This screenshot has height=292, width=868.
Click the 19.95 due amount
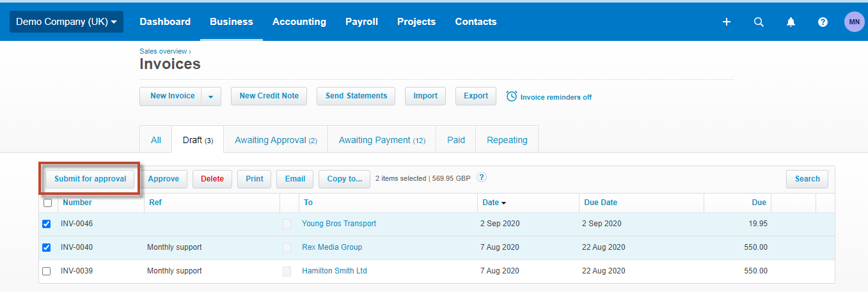(x=757, y=224)
